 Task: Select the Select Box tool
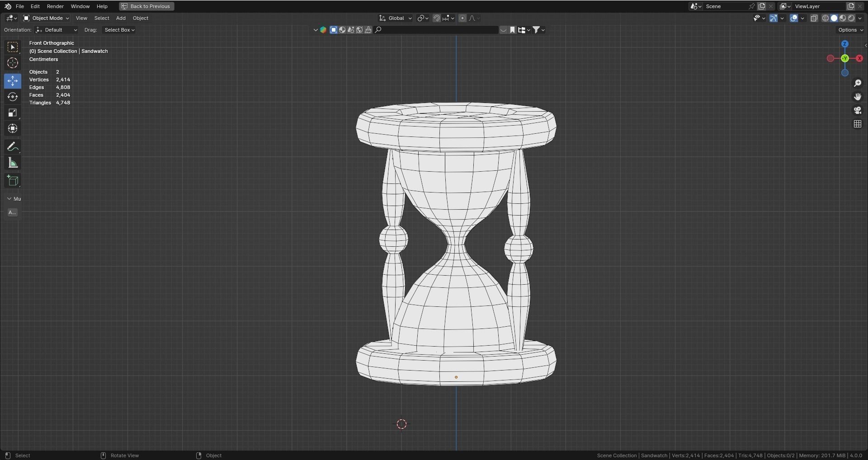pos(13,47)
